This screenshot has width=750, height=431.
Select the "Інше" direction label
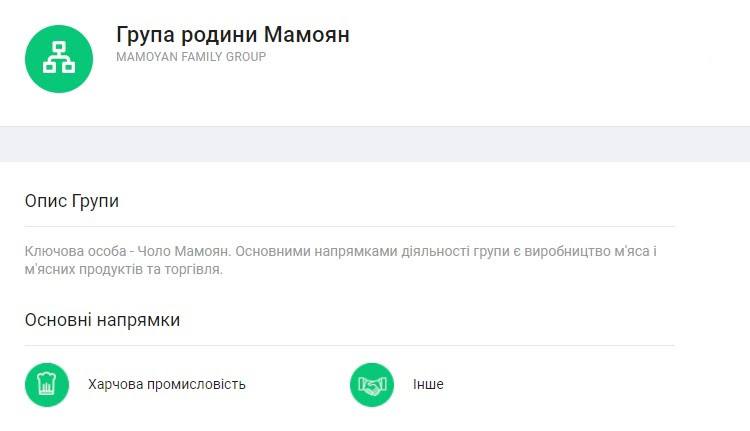428,384
